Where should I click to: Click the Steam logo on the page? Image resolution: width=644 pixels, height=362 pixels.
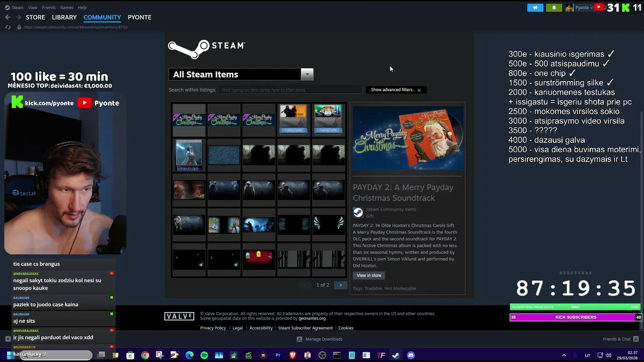pos(206,49)
